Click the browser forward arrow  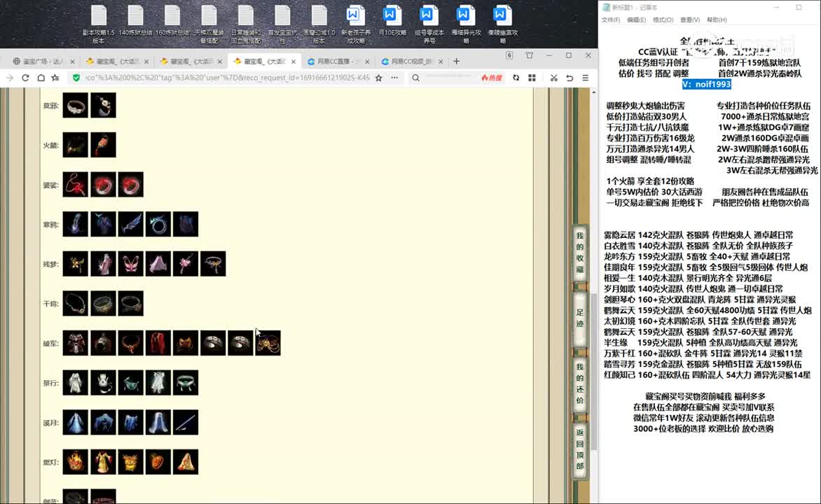click(x=10, y=78)
